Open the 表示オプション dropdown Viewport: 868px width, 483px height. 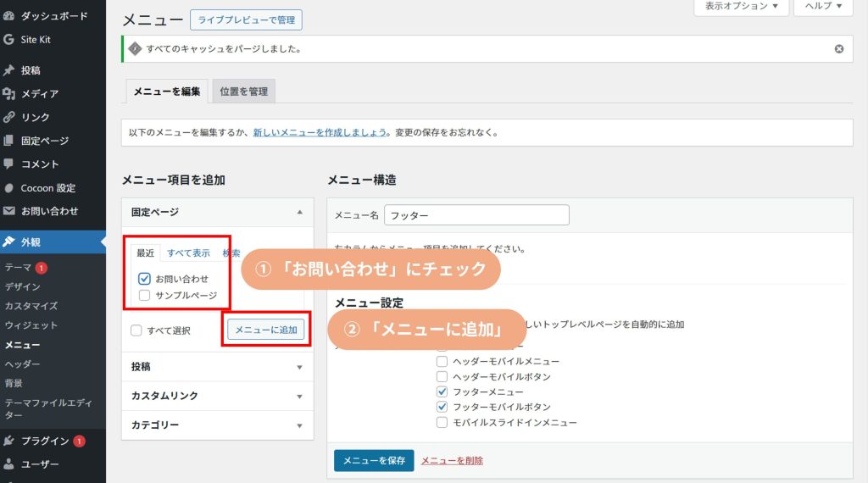point(741,6)
